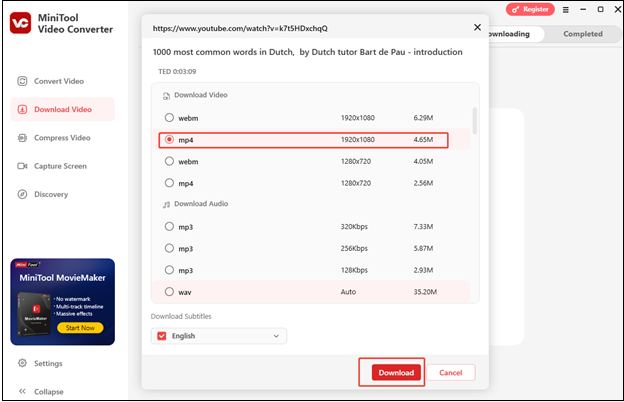Switch to the Downloading tab
The image size is (624, 402).
click(515, 34)
